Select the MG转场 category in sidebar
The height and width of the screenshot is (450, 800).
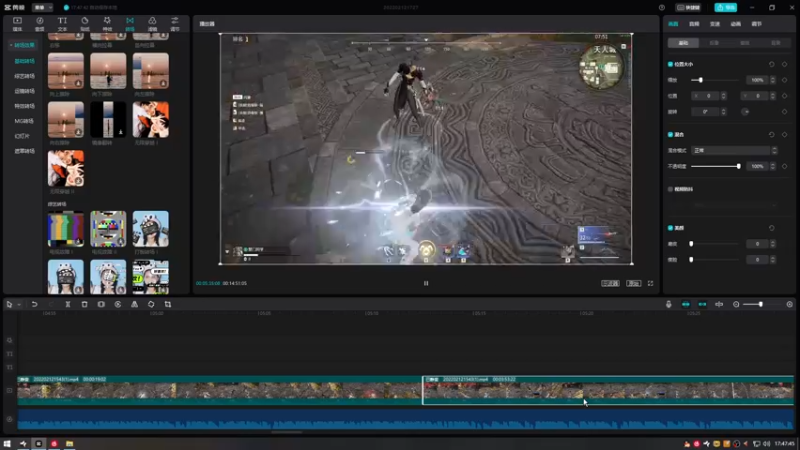[24, 121]
